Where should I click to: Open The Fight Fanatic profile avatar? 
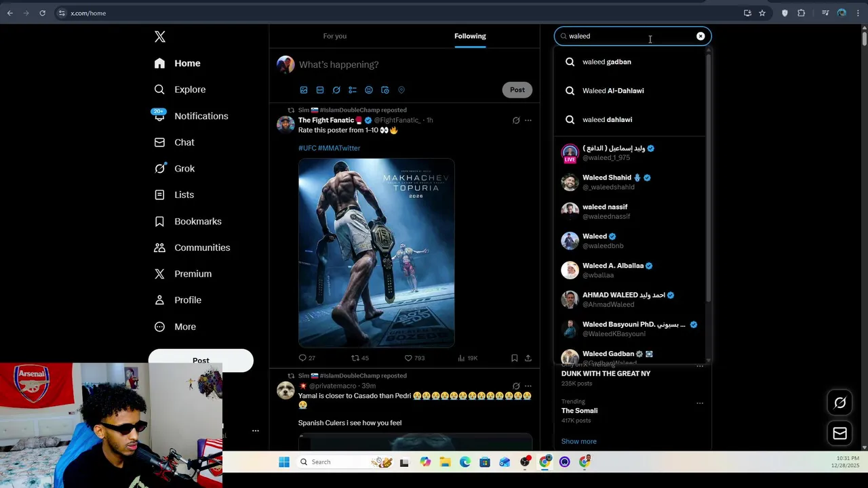pyautogui.click(x=285, y=124)
